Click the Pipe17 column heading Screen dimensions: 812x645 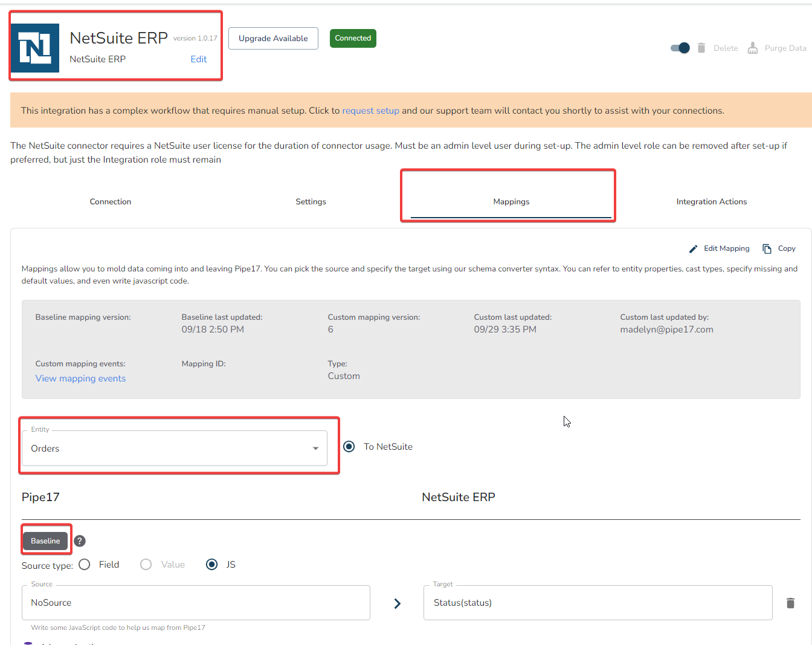click(x=40, y=498)
